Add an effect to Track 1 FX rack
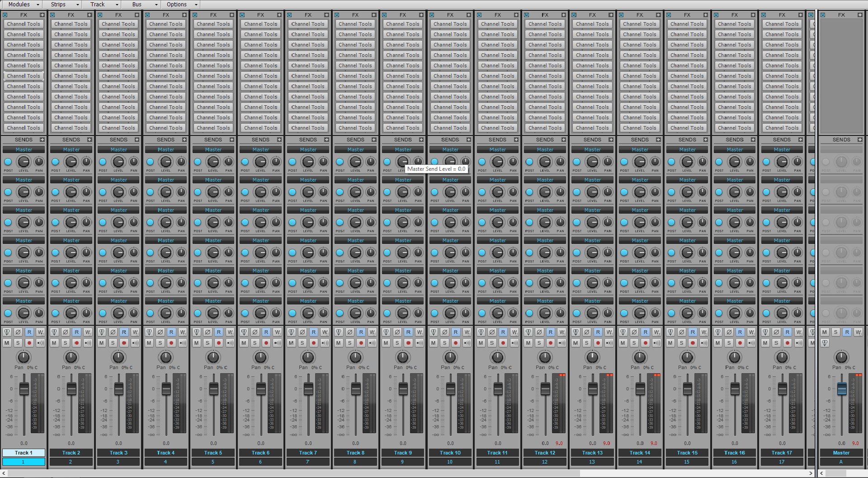The height and width of the screenshot is (478, 868). 42,15
